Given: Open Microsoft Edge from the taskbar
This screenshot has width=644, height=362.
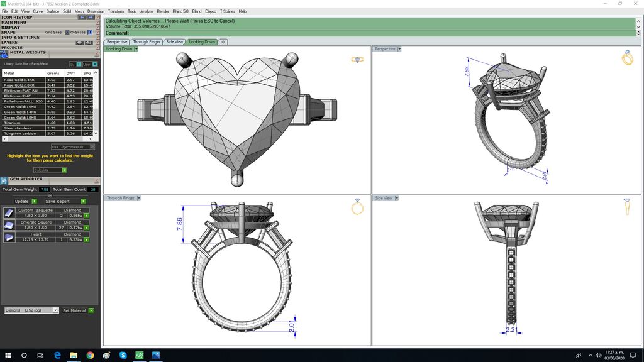Looking at the screenshot, I should point(57,356).
